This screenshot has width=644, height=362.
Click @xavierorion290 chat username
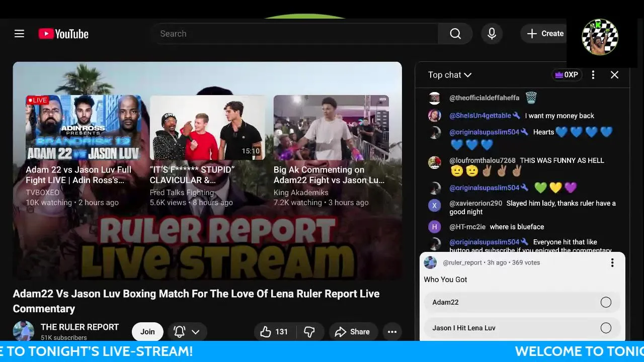(x=475, y=203)
